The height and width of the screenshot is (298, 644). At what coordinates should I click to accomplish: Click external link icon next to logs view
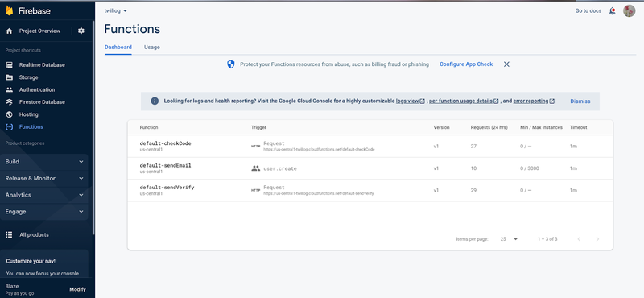point(422,101)
